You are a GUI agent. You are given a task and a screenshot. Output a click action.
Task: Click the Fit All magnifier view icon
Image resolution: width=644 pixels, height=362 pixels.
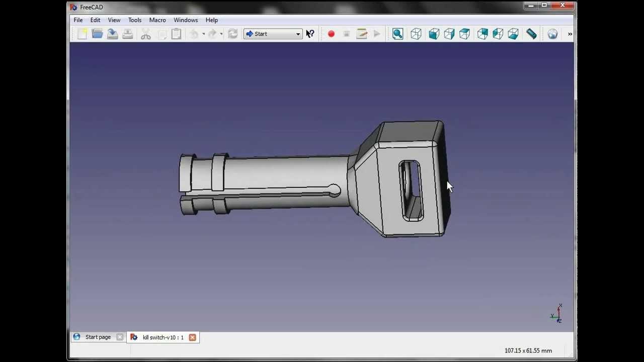pyautogui.click(x=397, y=34)
